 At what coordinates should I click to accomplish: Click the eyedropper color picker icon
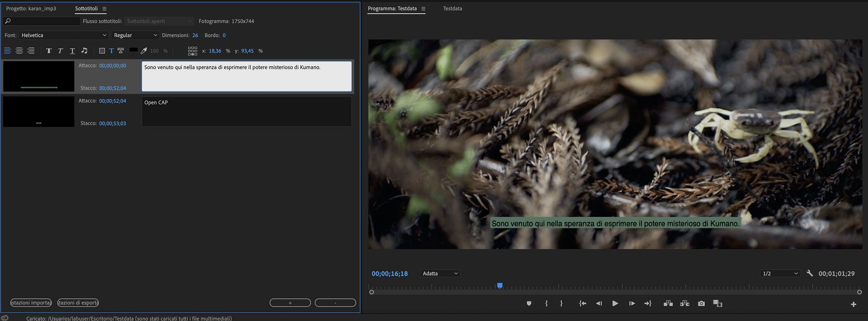144,51
